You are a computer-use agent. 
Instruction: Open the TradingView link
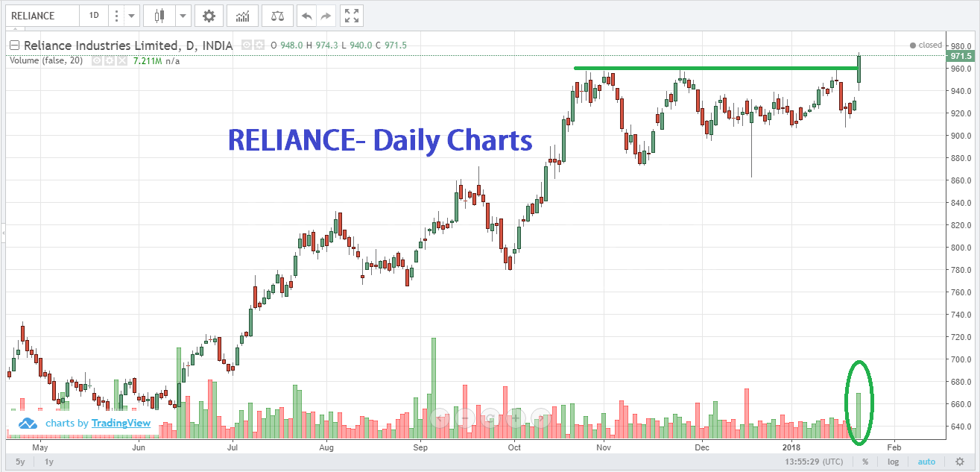(x=121, y=424)
